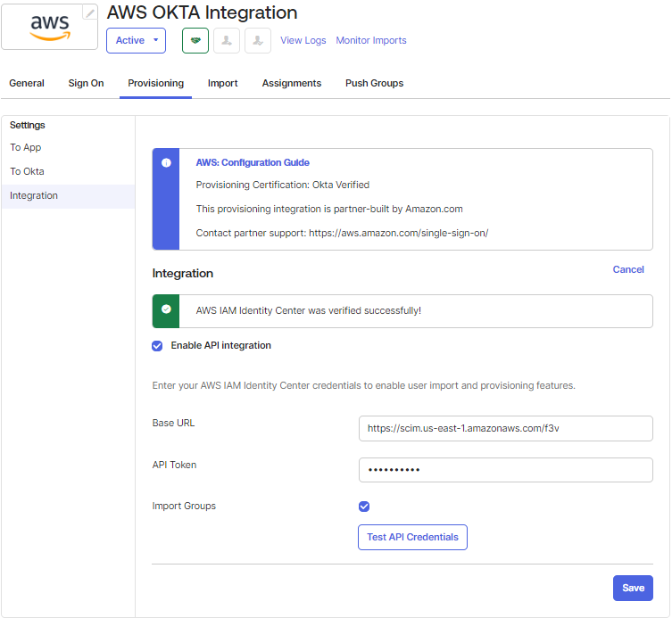Click the push users person icon
The image size is (672, 618).
258,41
